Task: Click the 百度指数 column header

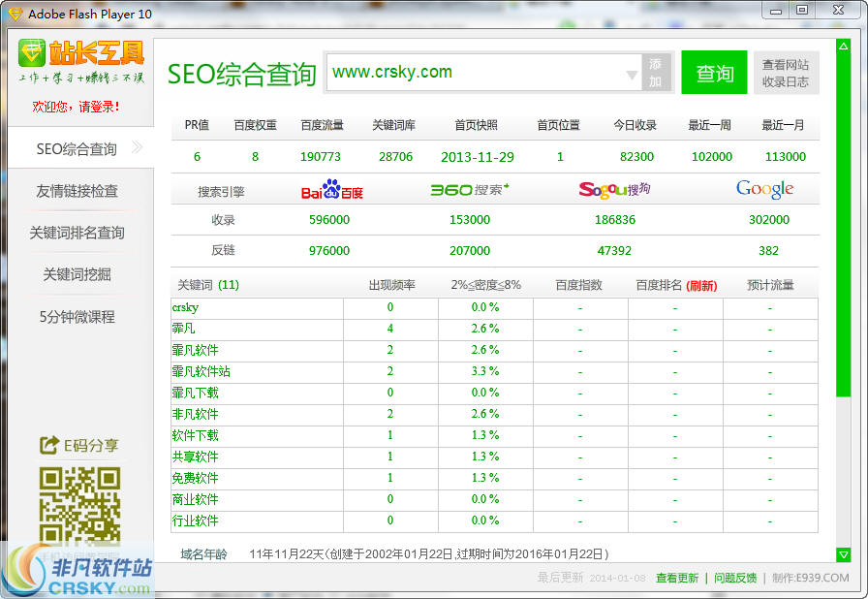Action: click(x=578, y=285)
